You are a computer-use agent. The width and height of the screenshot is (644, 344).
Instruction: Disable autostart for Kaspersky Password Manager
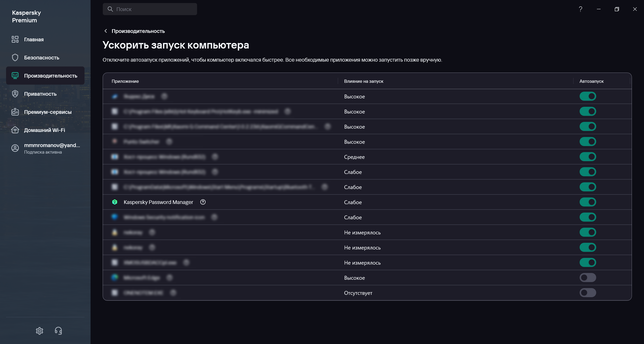pos(588,202)
